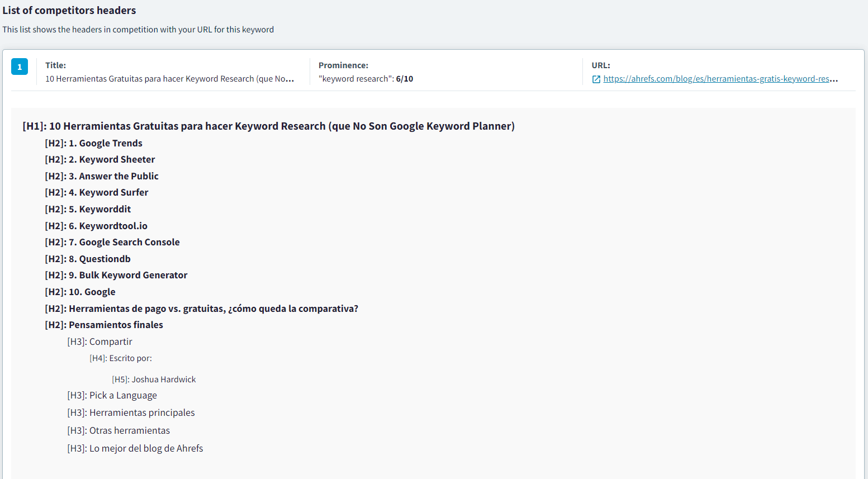The width and height of the screenshot is (868, 479).
Task: Click the H1 heading about 10 Herramientas Gratuitas
Action: coord(268,126)
